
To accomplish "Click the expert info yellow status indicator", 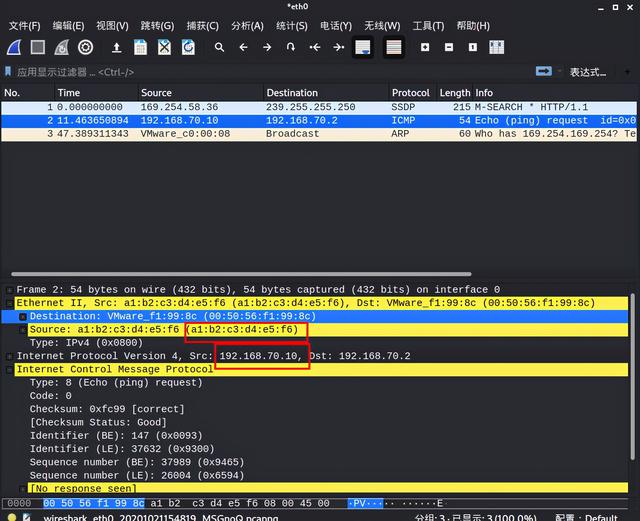I will [x=12, y=517].
